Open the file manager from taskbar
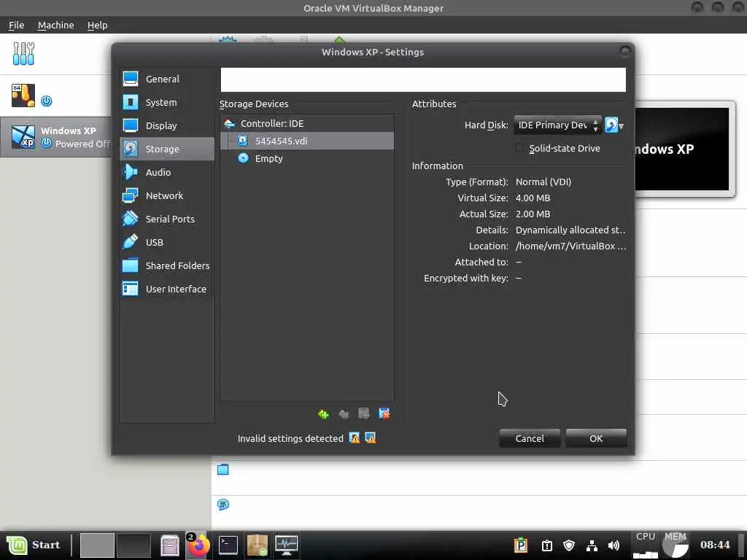747x560 pixels. 169,545
